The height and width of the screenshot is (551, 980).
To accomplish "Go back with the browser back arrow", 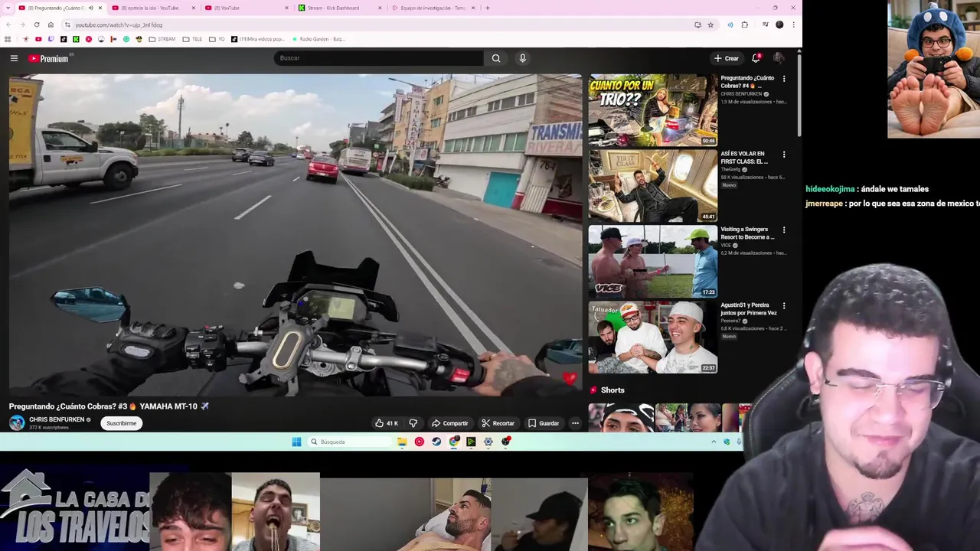I will click(x=8, y=24).
